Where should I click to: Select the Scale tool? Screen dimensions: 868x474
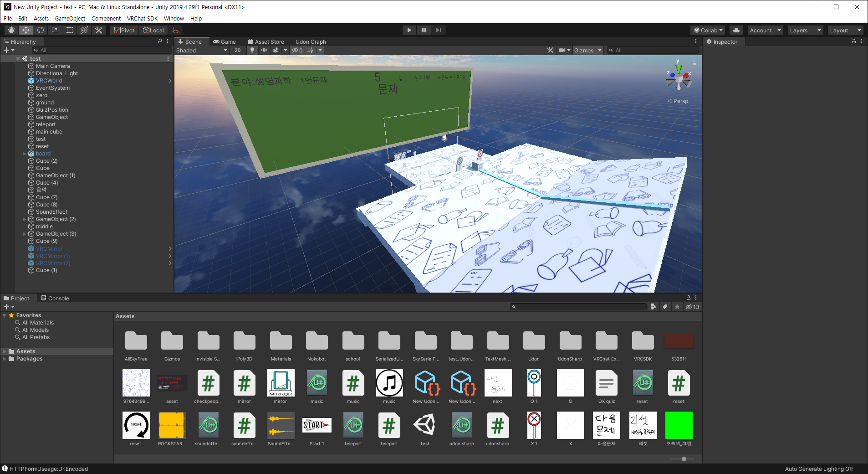pyautogui.click(x=55, y=30)
